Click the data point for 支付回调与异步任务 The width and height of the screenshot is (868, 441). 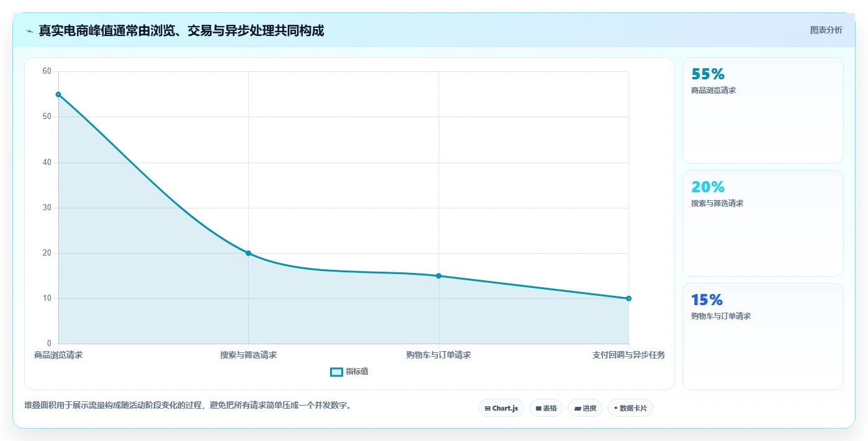point(629,298)
